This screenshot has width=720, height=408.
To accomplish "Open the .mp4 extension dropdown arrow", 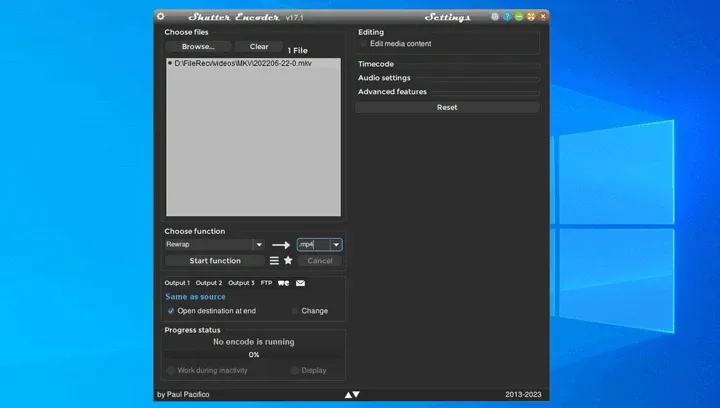I will point(336,245).
